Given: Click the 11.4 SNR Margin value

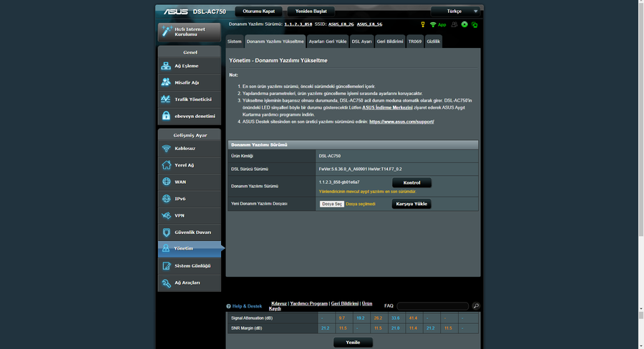Looking at the screenshot, I should 413,328.
